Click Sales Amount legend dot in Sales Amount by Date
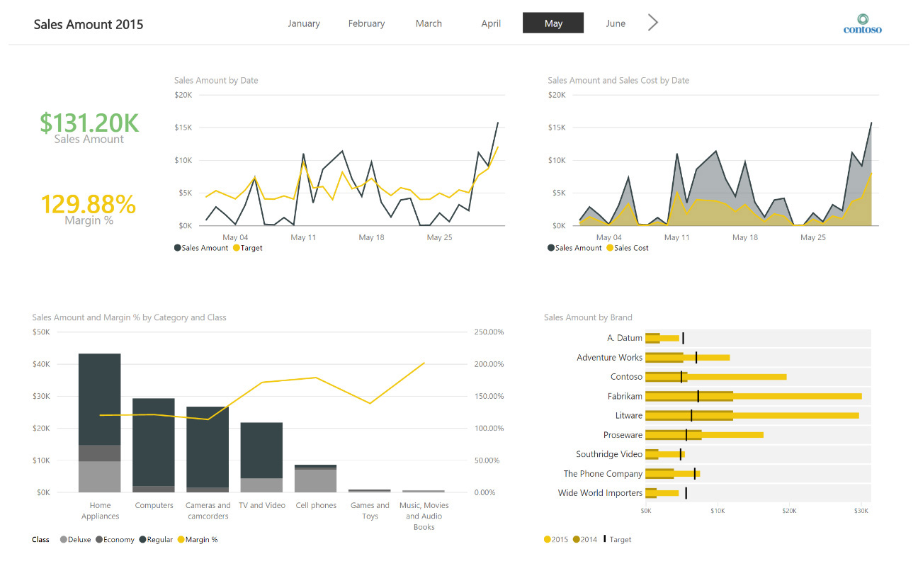 (x=178, y=248)
